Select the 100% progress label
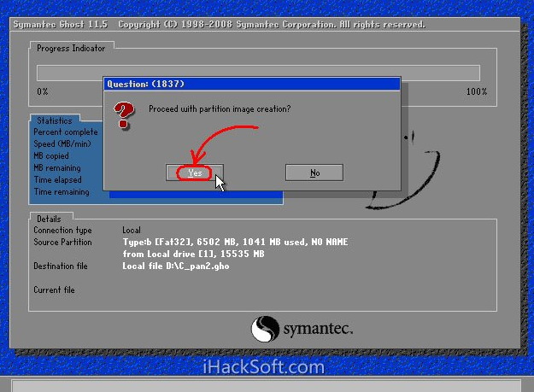534x392 pixels. coord(476,91)
